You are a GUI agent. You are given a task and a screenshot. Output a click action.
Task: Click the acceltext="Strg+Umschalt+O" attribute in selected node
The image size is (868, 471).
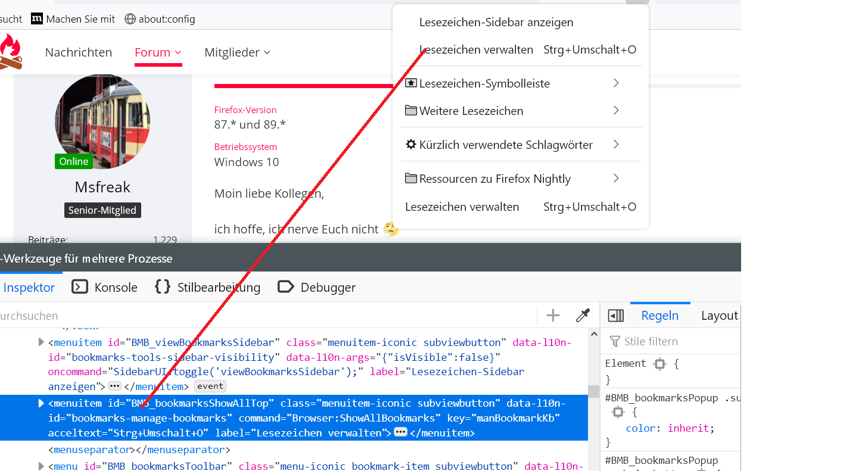[x=129, y=433]
